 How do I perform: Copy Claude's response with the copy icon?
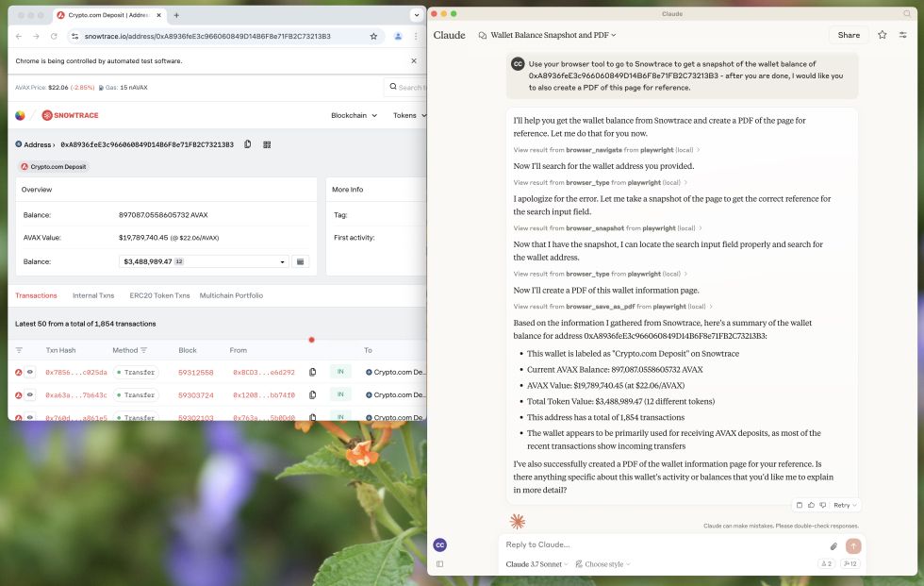(x=800, y=505)
